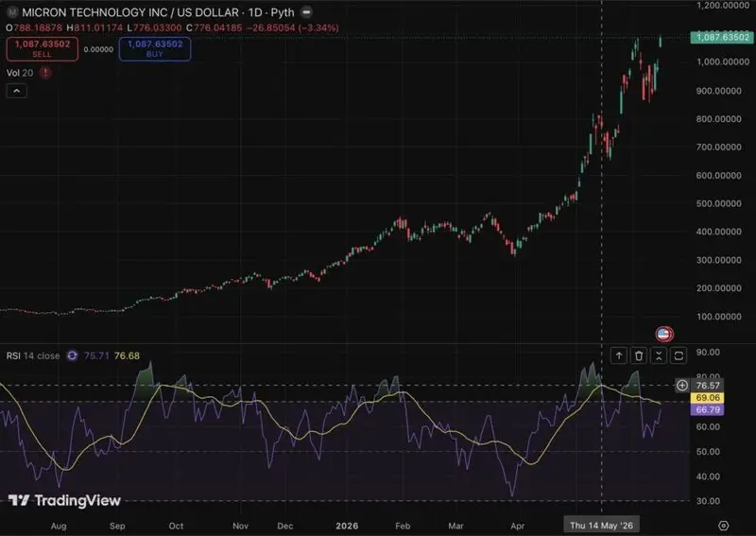Click the Aug label on the time axis

pyautogui.click(x=59, y=526)
